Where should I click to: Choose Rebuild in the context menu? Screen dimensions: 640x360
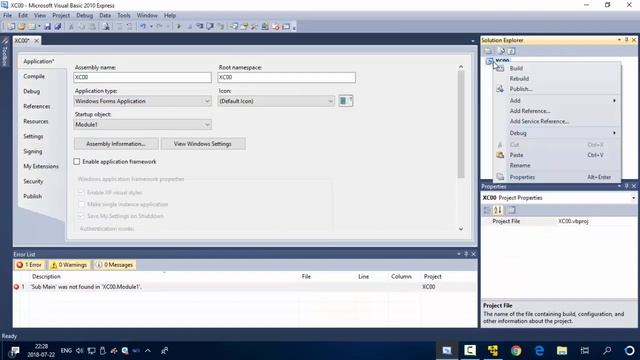click(x=519, y=78)
